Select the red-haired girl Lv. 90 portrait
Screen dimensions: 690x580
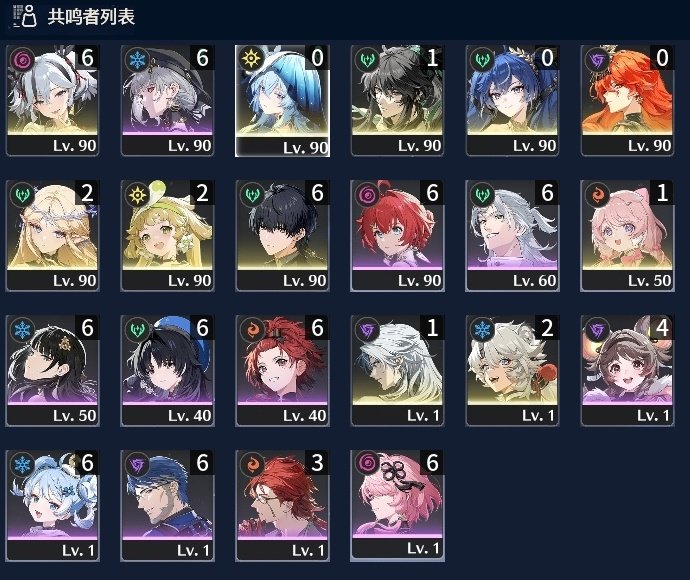(x=397, y=235)
